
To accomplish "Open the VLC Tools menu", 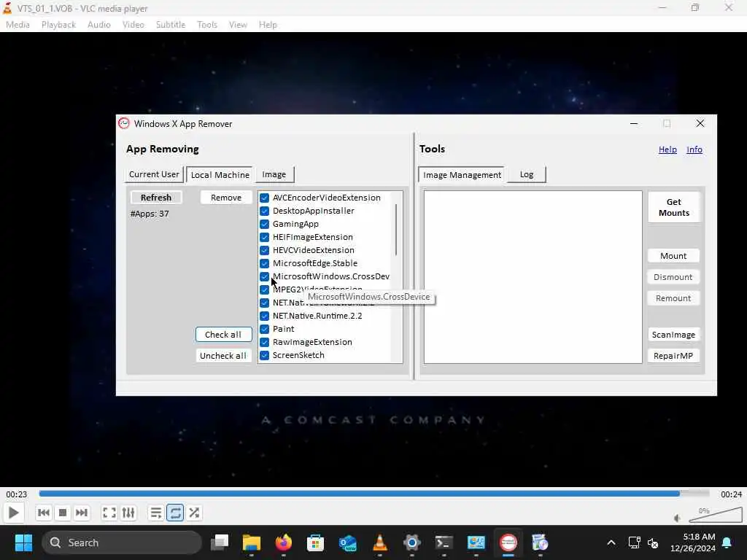I will (206, 25).
